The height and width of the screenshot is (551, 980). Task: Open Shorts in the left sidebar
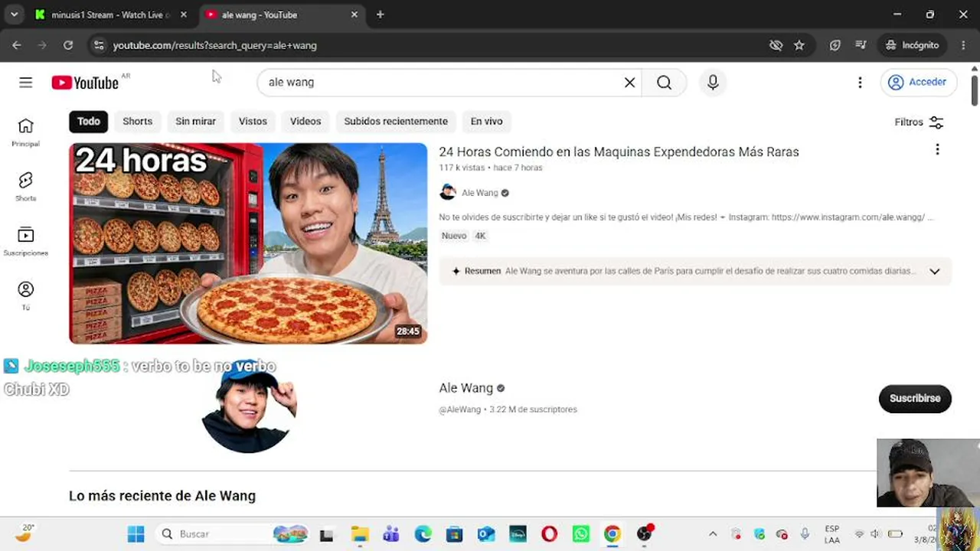point(26,187)
